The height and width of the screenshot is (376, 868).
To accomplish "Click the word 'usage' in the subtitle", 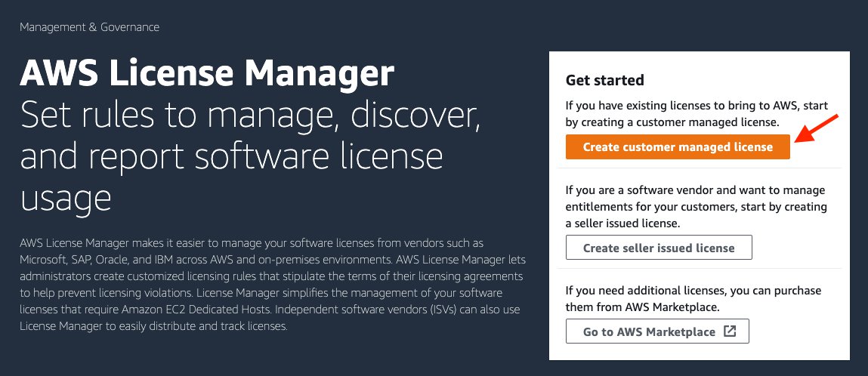I will pyautogui.click(x=66, y=199).
